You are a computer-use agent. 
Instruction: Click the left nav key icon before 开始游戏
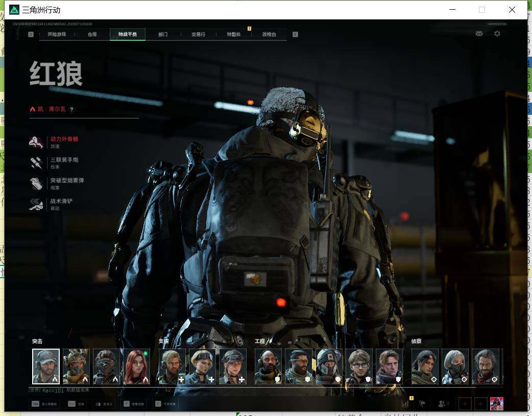31,34
